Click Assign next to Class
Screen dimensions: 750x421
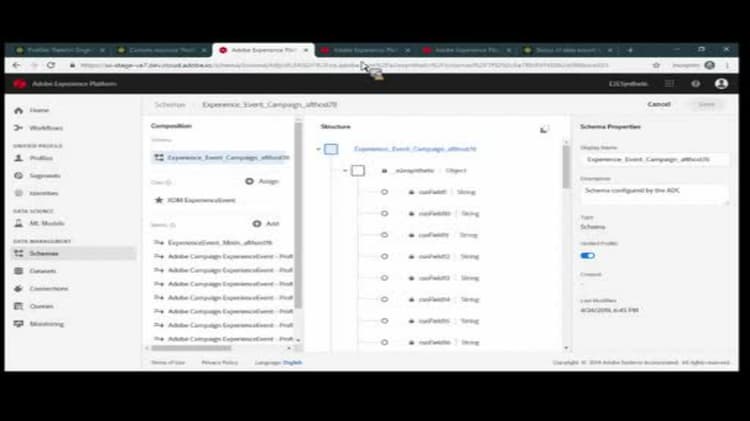(x=262, y=181)
